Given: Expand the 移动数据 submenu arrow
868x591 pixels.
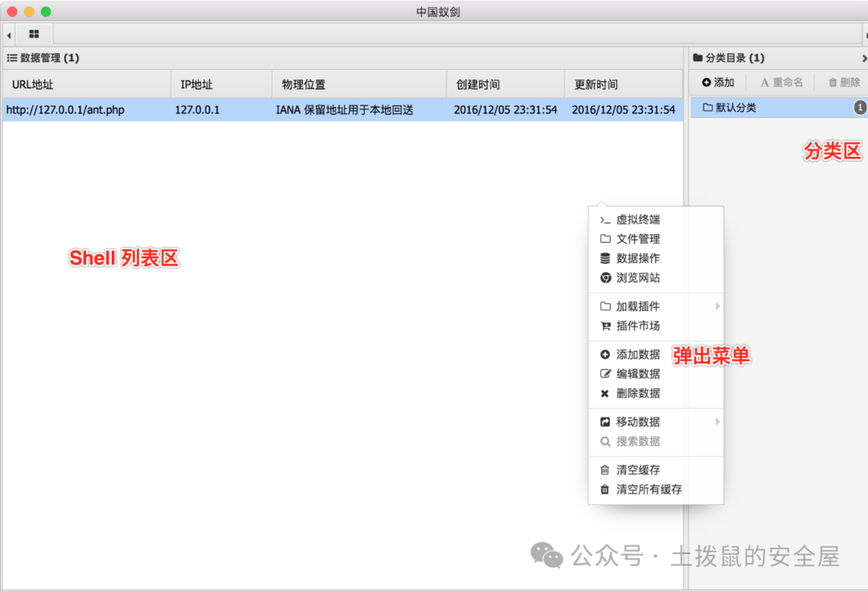Looking at the screenshot, I should 718,422.
